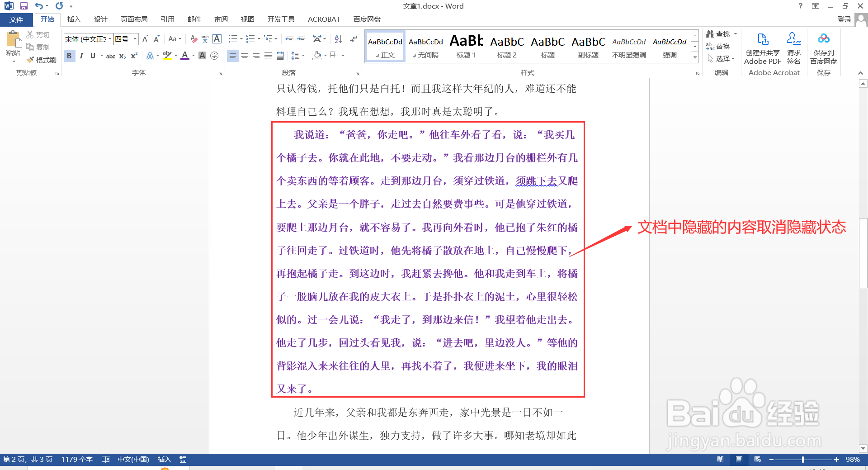The image size is (868, 470).
Task: Apply character shading icon
Action: (203, 56)
